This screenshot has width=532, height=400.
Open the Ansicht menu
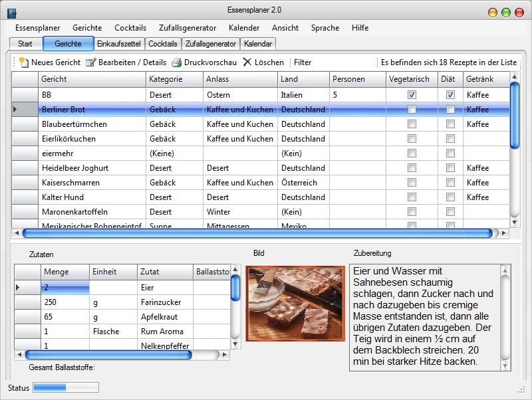pos(285,28)
